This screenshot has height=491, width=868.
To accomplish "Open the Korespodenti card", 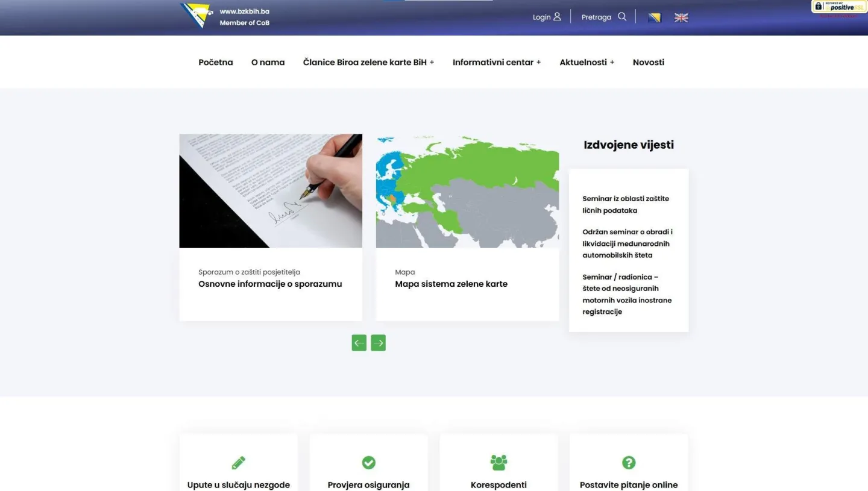I will point(498,485).
